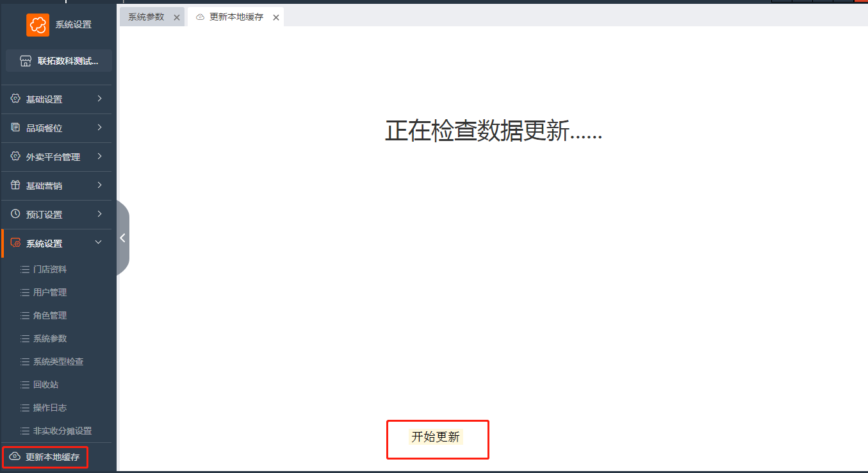The image size is (868, 473).
Task: Click the cloud icon beside sidebar 更新本地缓存
Action: click(15, 456)
